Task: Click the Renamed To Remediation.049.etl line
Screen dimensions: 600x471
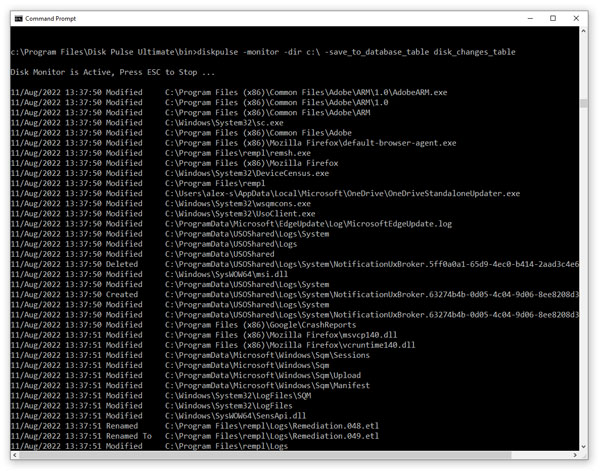Action: click(195, 436)
